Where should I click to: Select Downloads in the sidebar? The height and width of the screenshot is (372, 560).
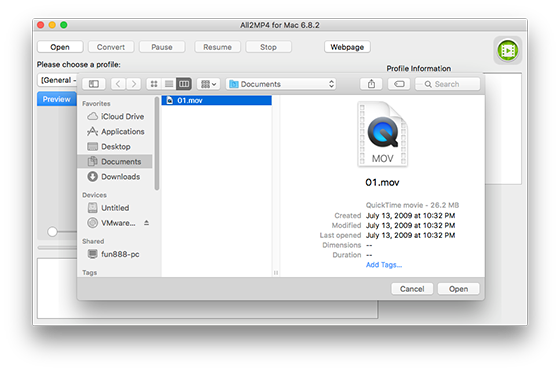tap(115, 176)
